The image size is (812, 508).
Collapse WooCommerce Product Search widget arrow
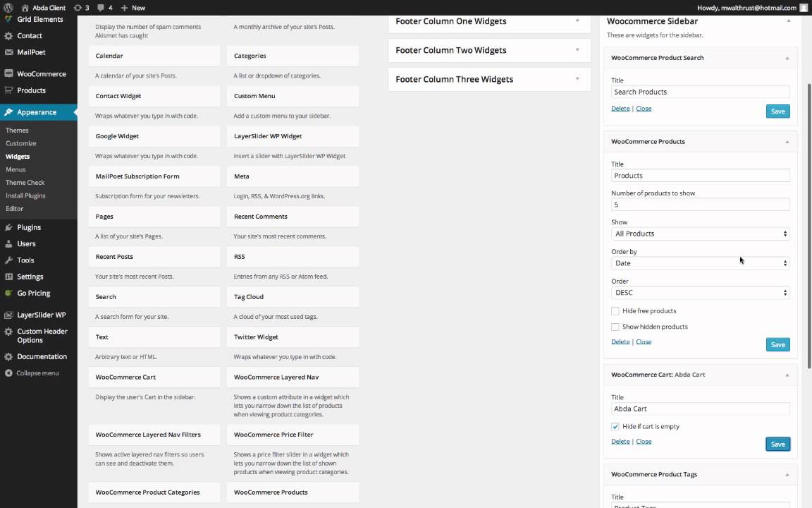click(x=787, y=58)
